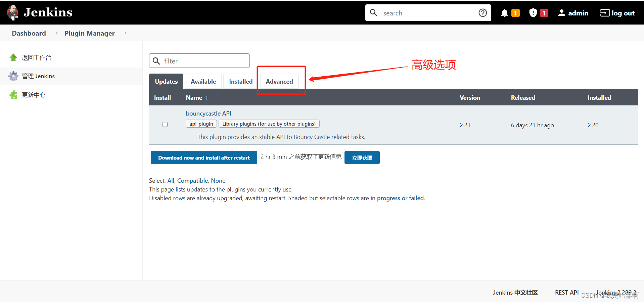Screen dimensions: 644x302
Task: Click the Name sort direction arrow
Action: point(207,98)
